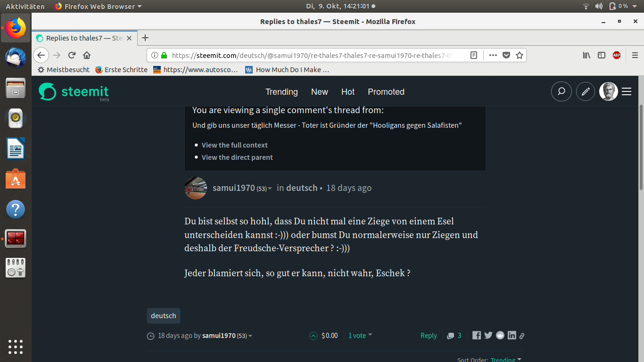Switch to the Trending tab
Image resolution: width=644 pixels, height=362 pixels.
[x=281, y=92]
